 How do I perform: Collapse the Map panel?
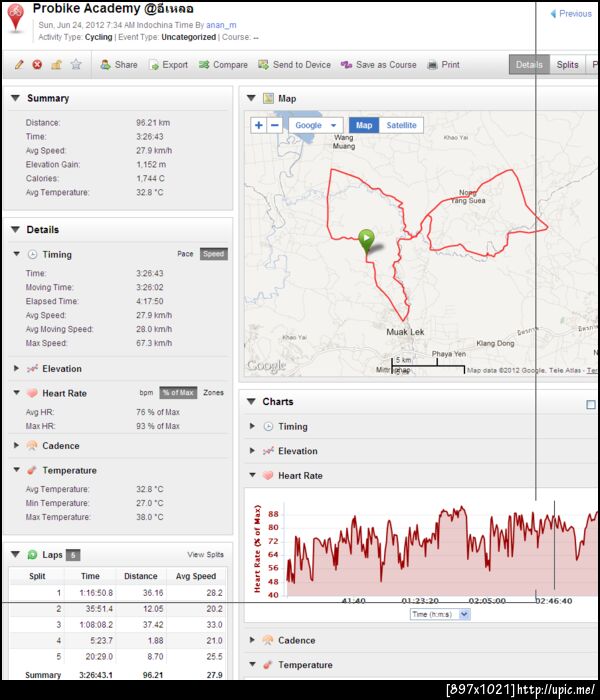[x=251, y=98]
